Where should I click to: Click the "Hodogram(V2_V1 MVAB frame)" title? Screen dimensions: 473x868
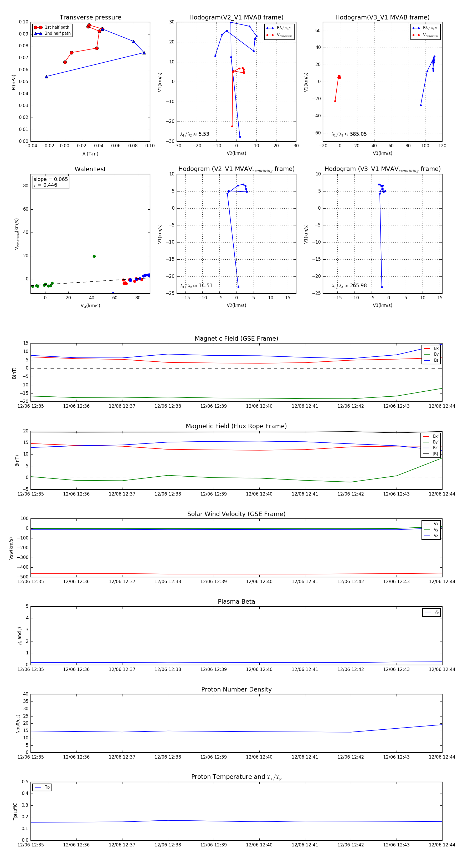tap(236, 18)
